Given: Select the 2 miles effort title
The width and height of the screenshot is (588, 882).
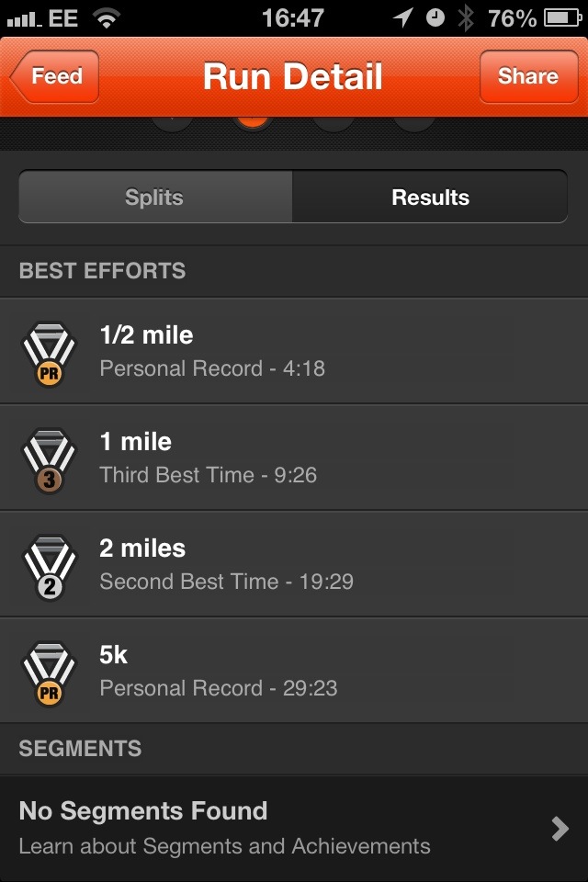Looking at the screenshot, I should tap(142, 548).
